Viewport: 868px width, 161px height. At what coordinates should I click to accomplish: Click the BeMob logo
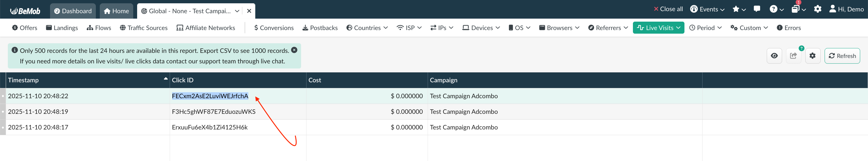25,11
